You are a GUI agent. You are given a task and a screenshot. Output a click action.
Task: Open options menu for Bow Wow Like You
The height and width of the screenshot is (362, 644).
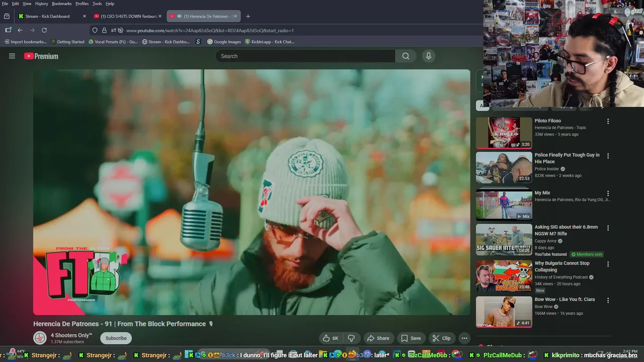pyautogui.click(x=608, y=300)
